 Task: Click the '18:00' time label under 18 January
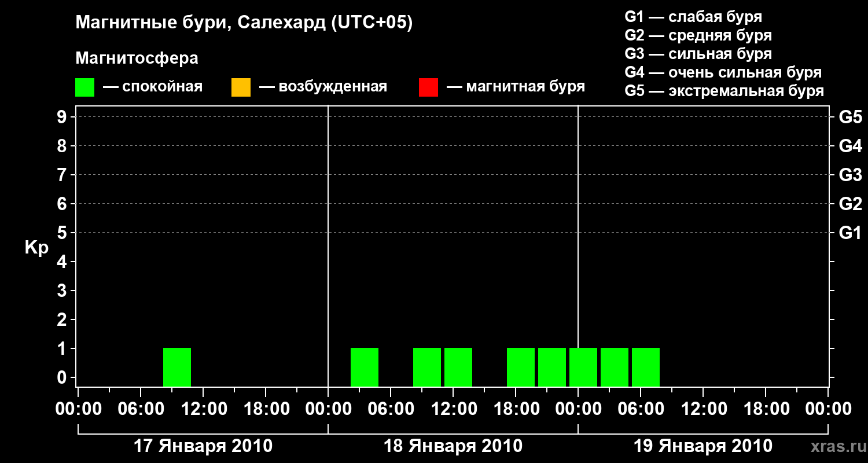[516, 409]
